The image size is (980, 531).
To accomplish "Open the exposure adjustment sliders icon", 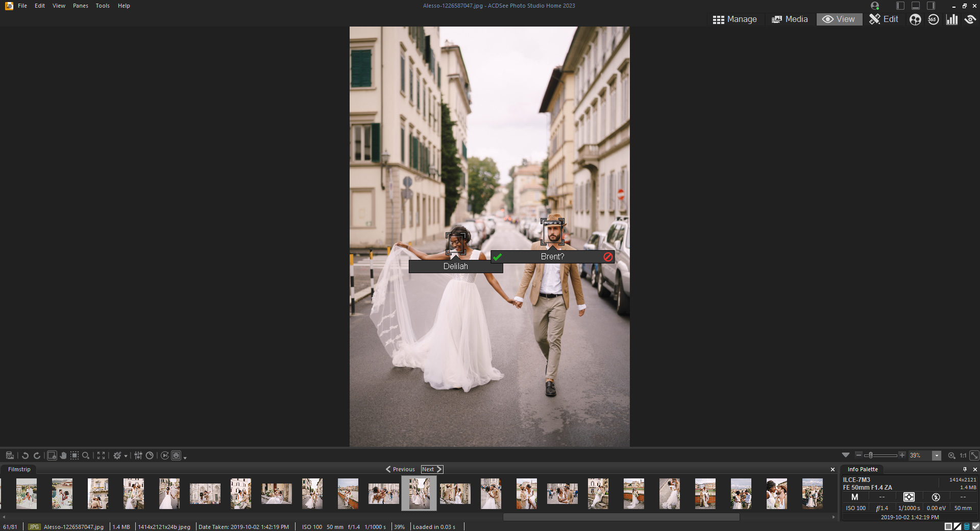I will [x=138, y=456].
